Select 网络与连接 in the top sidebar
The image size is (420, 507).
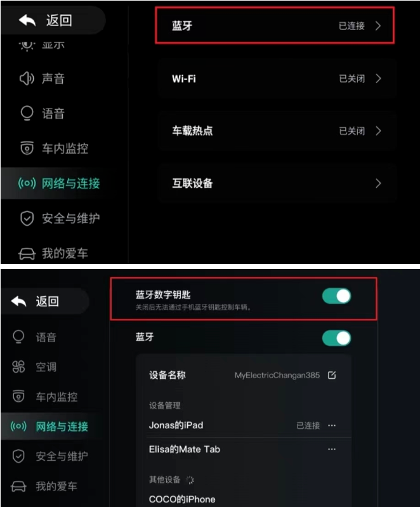pos(59,183)
